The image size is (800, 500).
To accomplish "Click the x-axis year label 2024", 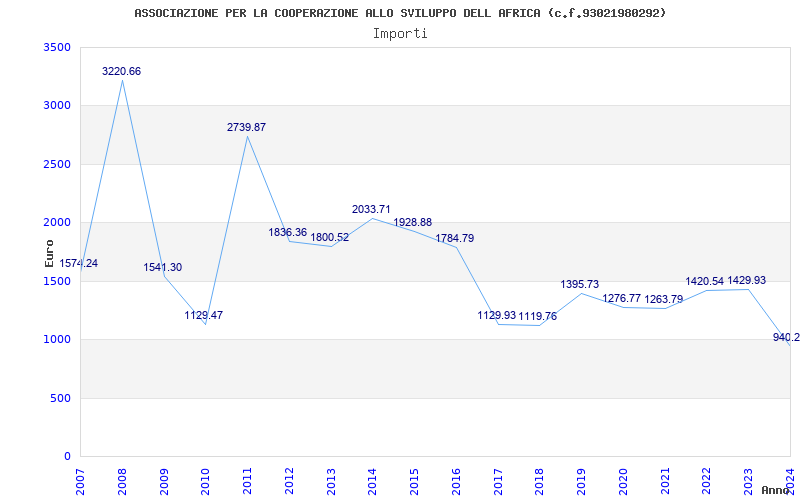I will 790,482.
